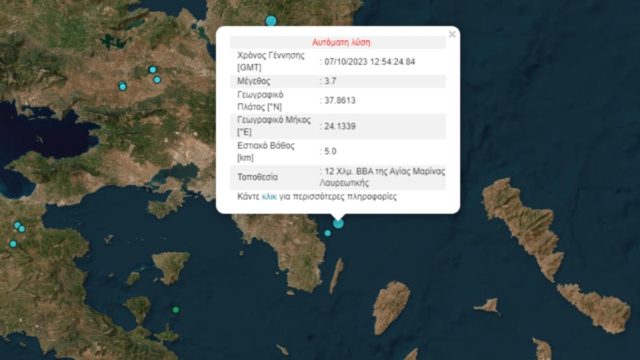Select the focal depth value 5.0
Image resolution: width=640 pixels, height=360 pixels.
coord(330,151)
